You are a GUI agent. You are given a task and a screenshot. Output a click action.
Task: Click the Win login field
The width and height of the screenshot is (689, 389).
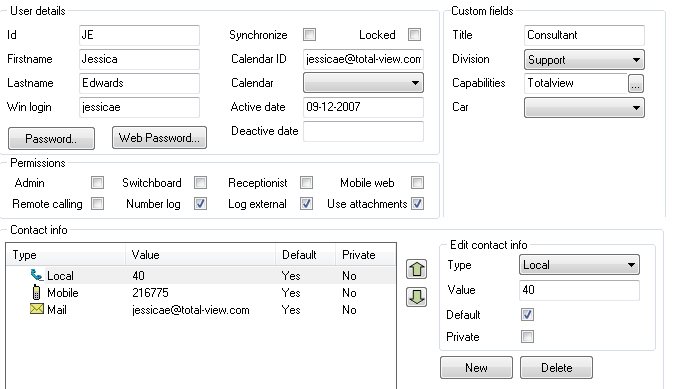[139, 107]
